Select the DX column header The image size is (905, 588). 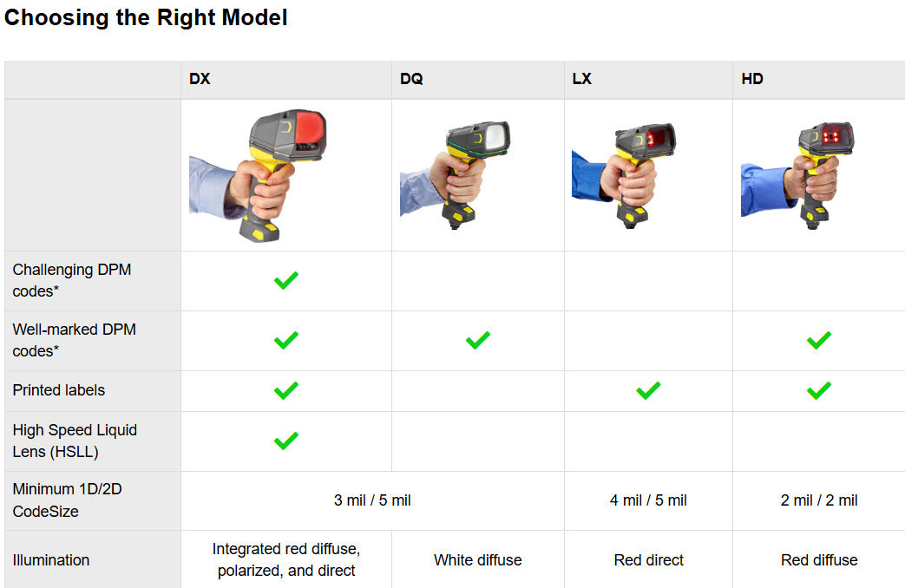(x=200, y=79)
